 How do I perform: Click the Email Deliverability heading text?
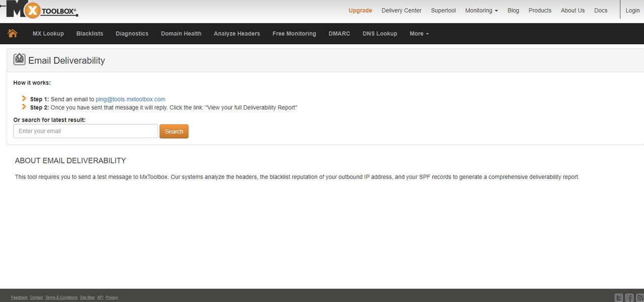point(66,60)
